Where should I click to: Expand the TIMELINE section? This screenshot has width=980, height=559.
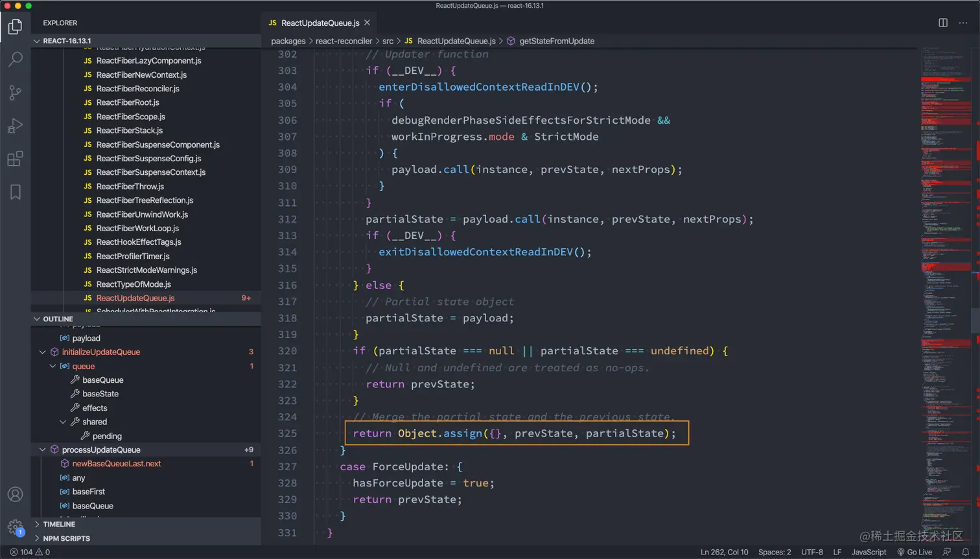146,524
